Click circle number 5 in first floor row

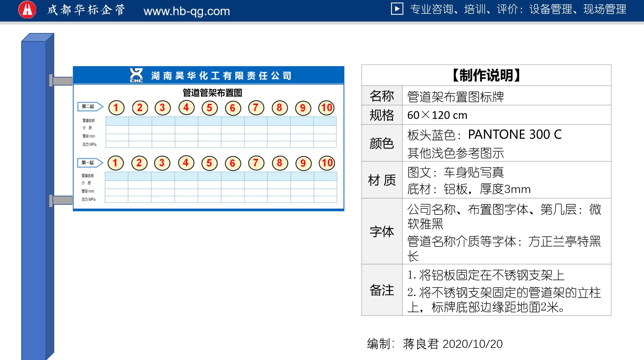[209, 163]
